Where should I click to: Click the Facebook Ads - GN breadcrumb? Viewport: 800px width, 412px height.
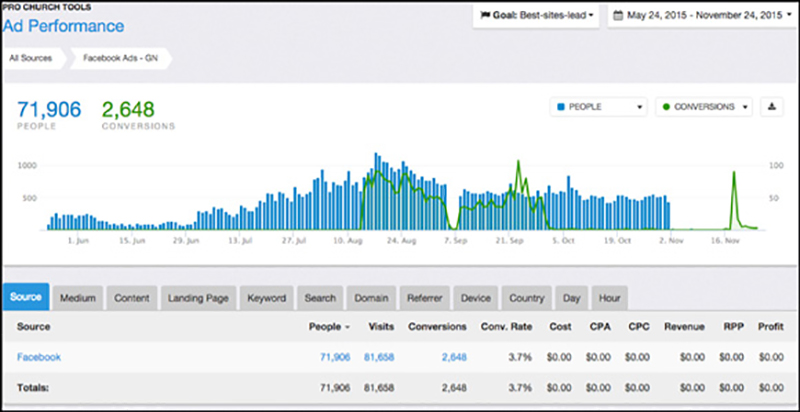click(121, 59)
